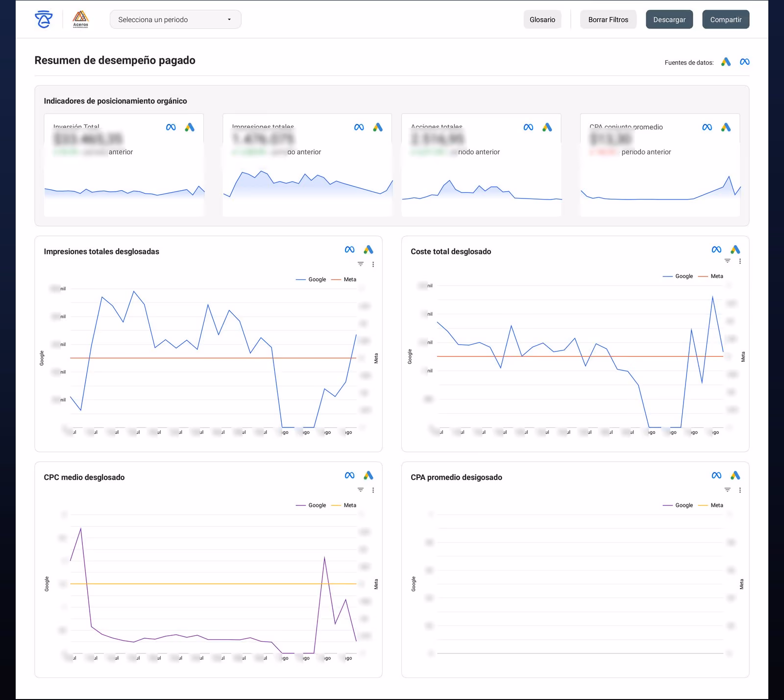
Task: Click the 'Resumen de desempeño pagado' heading
Action: 115,60
